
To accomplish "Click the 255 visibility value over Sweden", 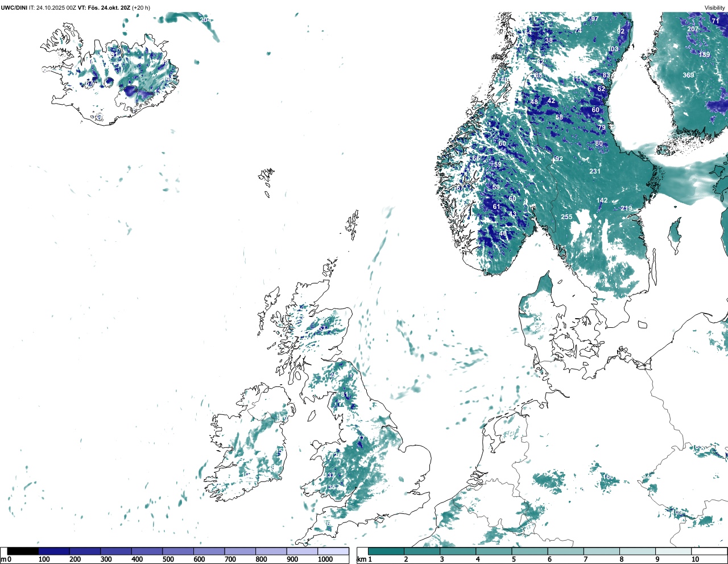I will [566, 217].
